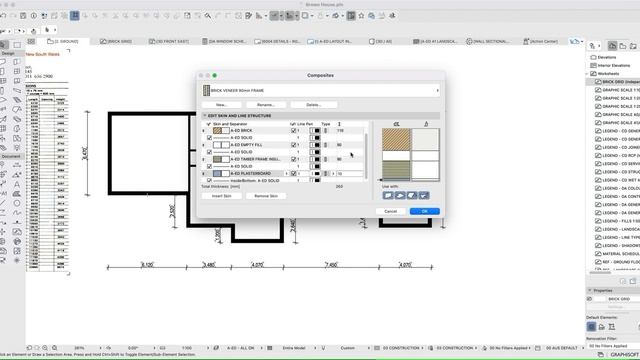Open skin type popup arrow for A-ED PLASTERBOARD
The width and height of the screenshot is (640, 360).
point(333,173)
